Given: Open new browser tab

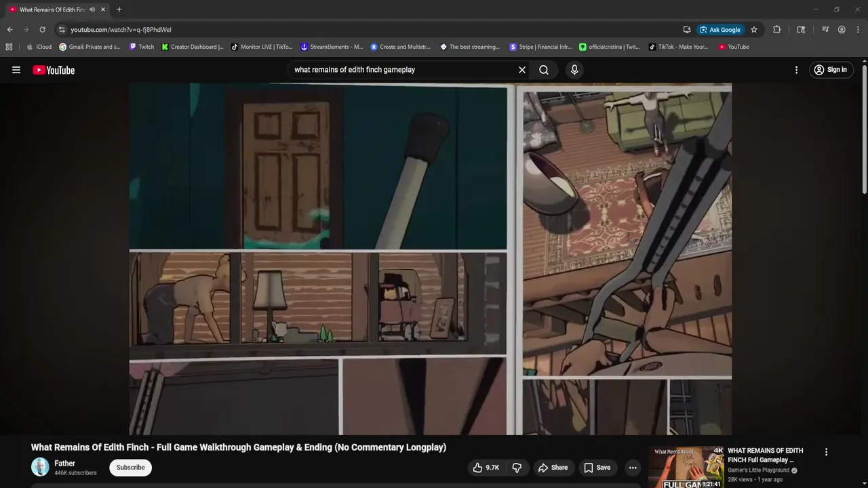Looking at the screenshot, I should coord(119,9).
